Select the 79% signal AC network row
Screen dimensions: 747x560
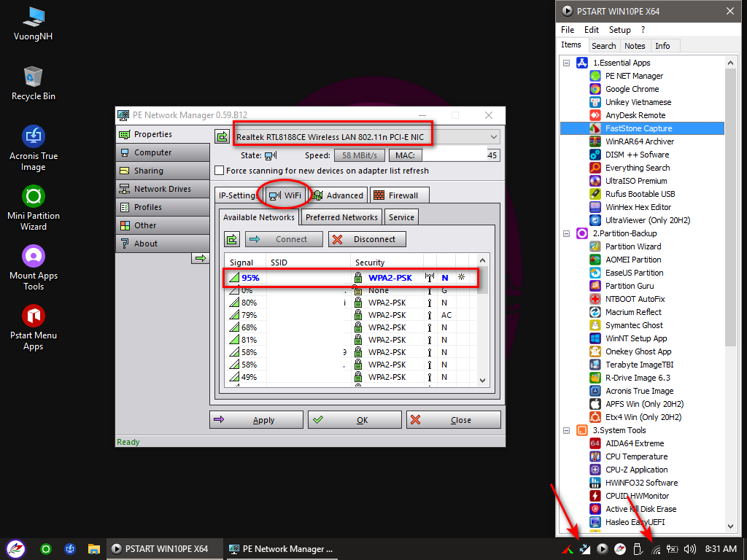point(351,315)
